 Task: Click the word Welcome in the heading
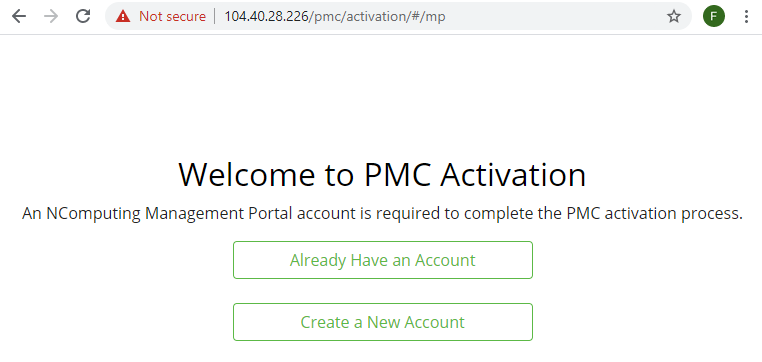click(x=247, y=174)
